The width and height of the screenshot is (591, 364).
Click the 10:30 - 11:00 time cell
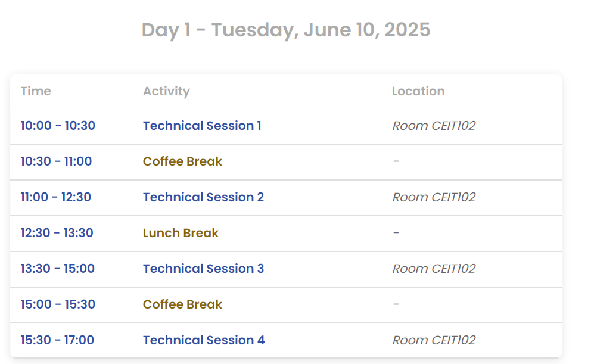coord(56,161)
